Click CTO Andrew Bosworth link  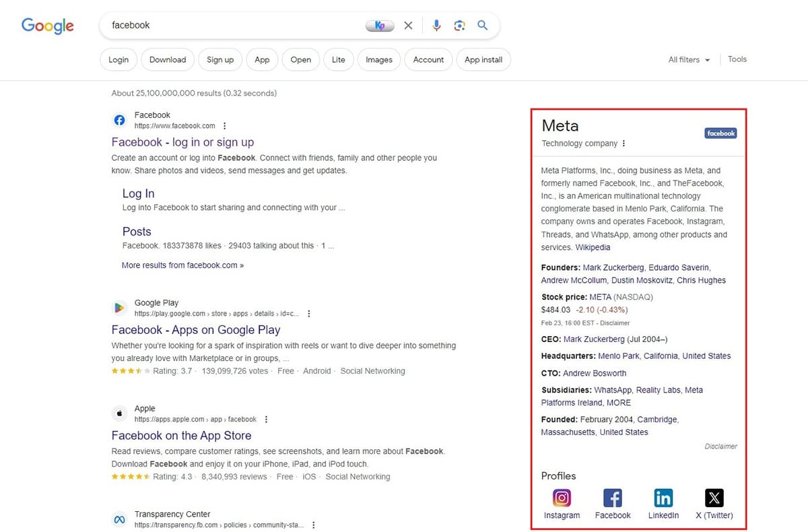595,373
